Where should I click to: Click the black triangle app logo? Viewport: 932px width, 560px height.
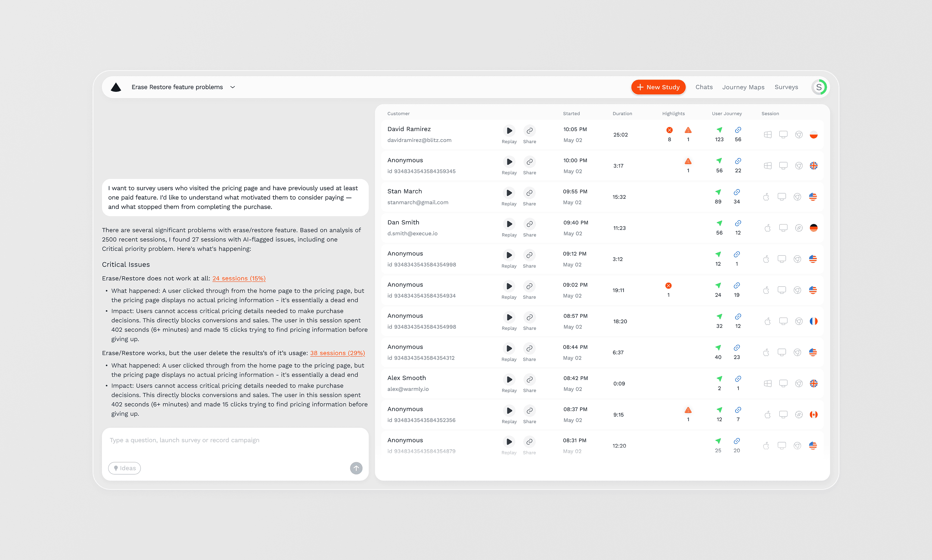pos(116,87)
